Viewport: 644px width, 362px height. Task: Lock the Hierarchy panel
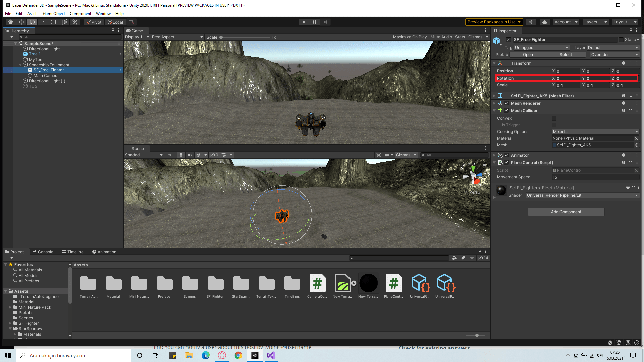113,31
